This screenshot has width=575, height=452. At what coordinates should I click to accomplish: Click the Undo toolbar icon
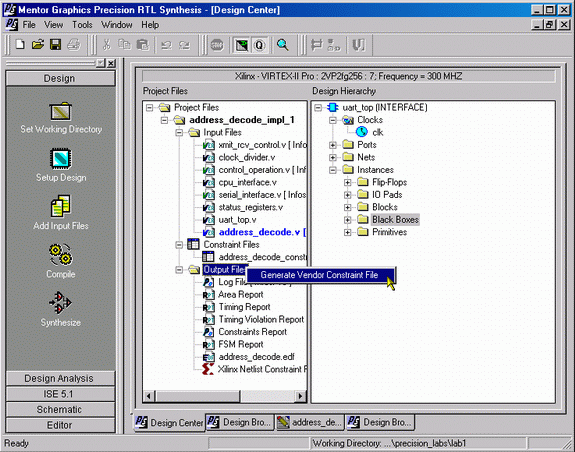(x=166, y=45)
